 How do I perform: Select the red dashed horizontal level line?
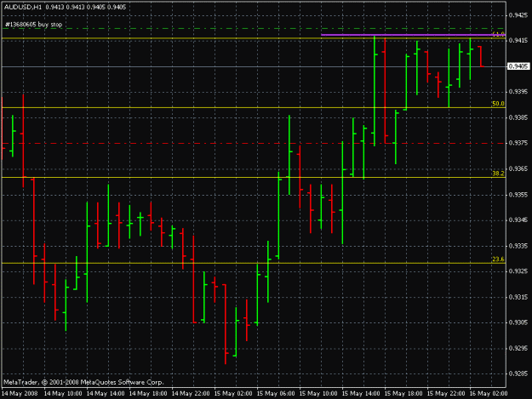[x=254, y=144]
